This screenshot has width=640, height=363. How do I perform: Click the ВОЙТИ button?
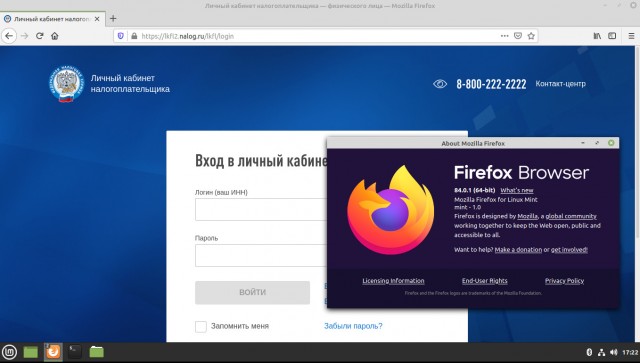pyautogui.click(x=252, y=292)
